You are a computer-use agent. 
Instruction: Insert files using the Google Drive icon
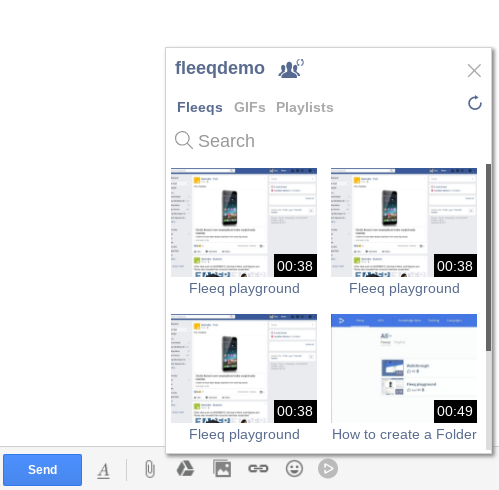click(185, 469)
